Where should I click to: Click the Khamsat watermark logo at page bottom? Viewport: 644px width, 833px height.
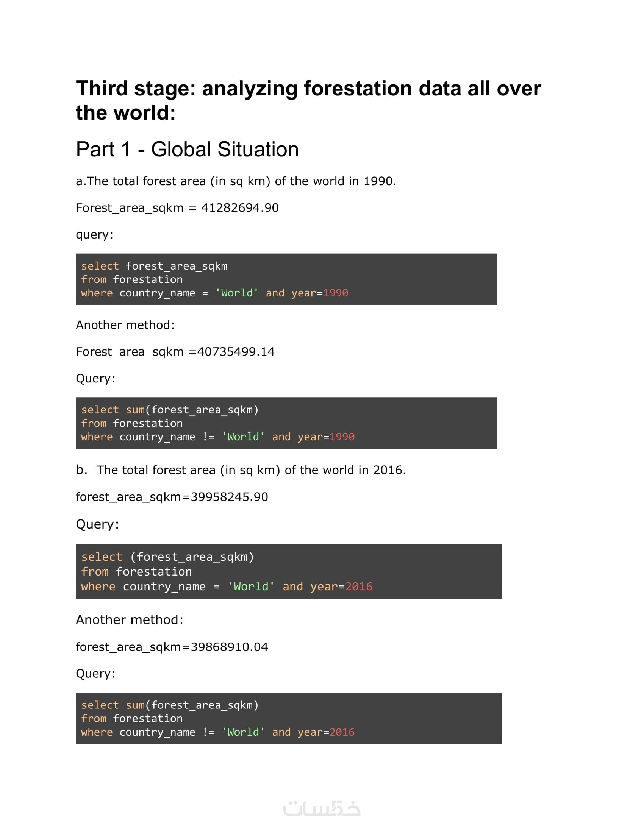(x=322, y=808)
